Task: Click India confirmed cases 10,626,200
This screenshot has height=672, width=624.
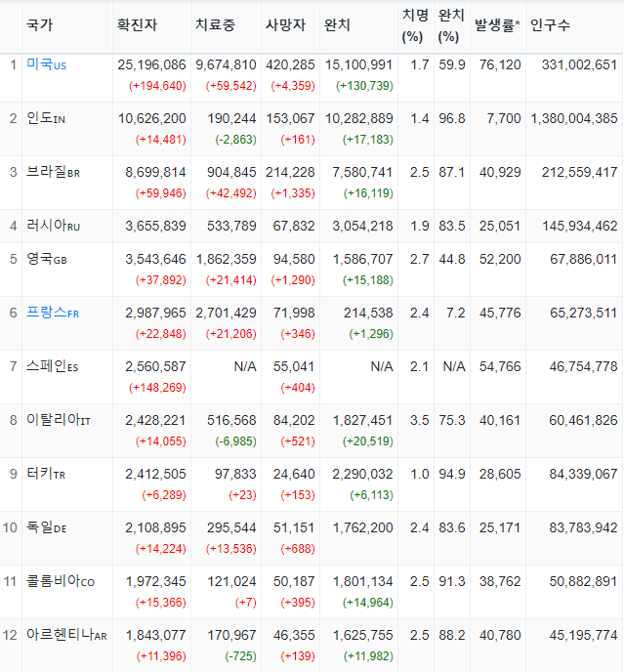Action: [x=151, y=118]
